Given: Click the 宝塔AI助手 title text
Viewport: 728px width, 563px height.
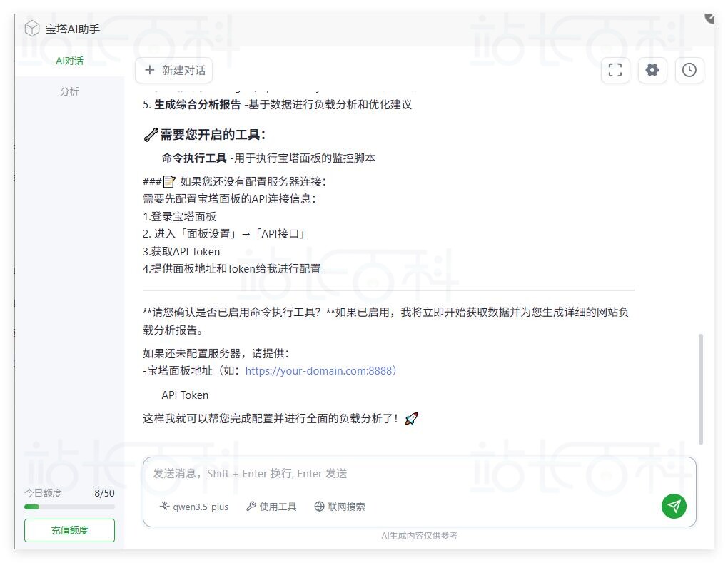Looking at the screenshot, I should [x=73, y=29].
